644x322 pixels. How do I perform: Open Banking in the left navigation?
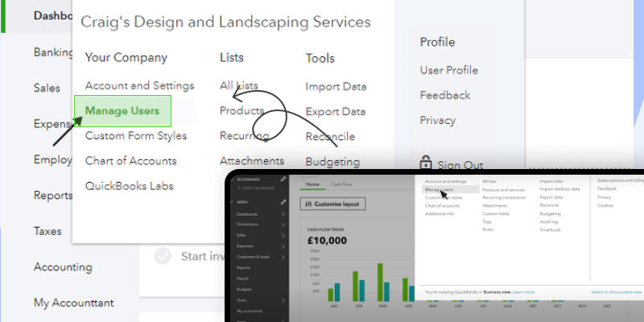pyautogui.click(x=53, y=52)
